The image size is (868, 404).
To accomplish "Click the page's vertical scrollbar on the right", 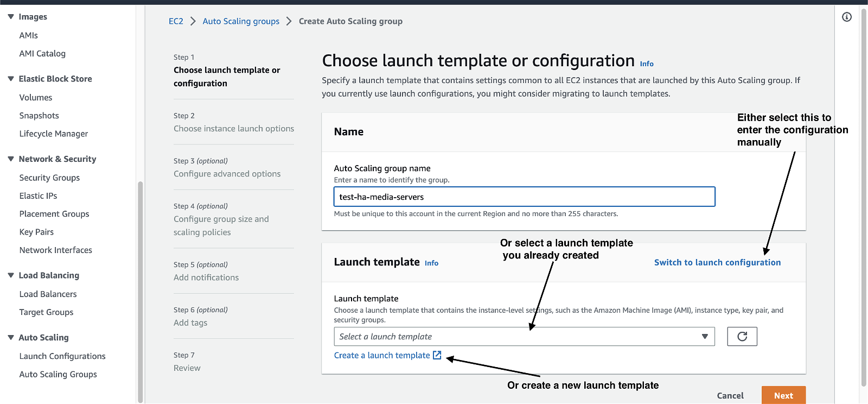I will pos(864,195).
